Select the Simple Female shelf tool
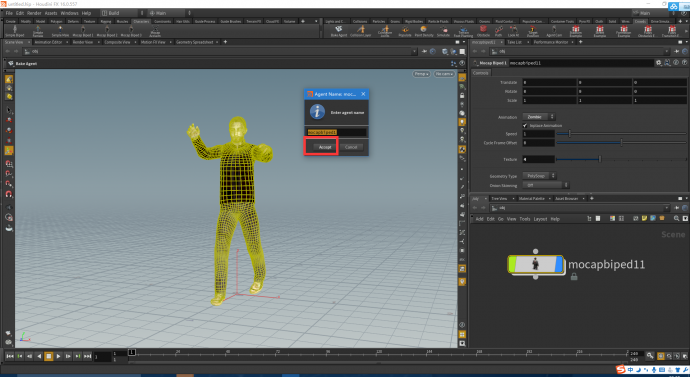This screenshot has width=690, height=377. point(38,31)
